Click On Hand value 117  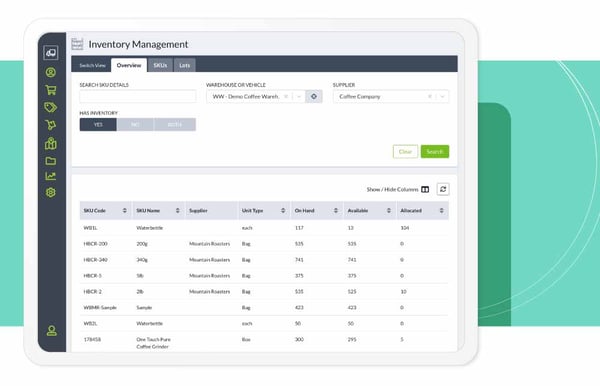(x=299, y=228)
